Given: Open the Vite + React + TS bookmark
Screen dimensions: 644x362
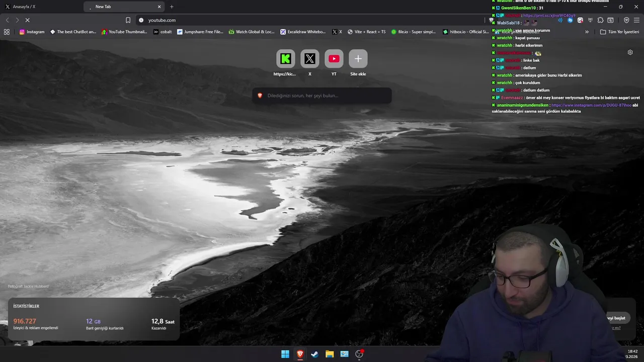Looking at the screenshot, I should coord(367,32).
